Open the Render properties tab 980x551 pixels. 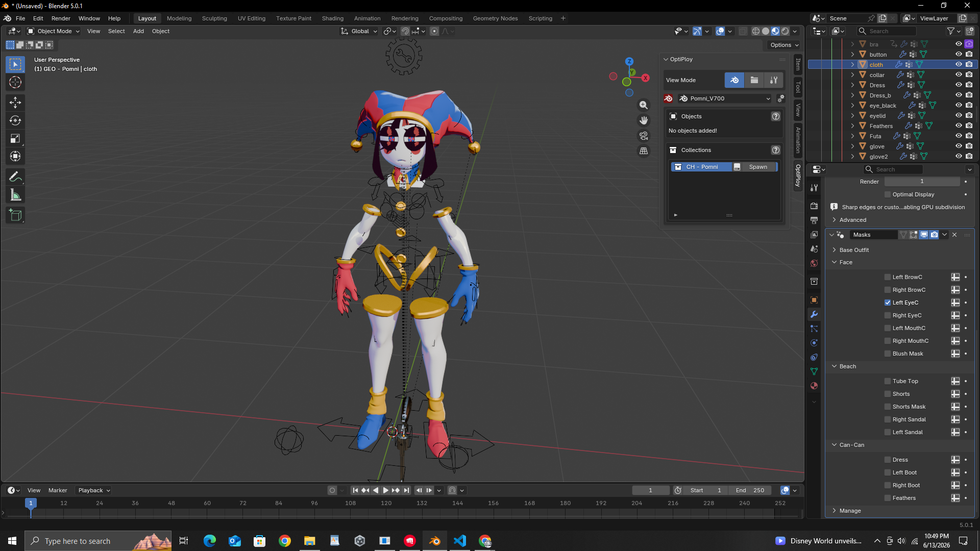[x=814, y=206]
